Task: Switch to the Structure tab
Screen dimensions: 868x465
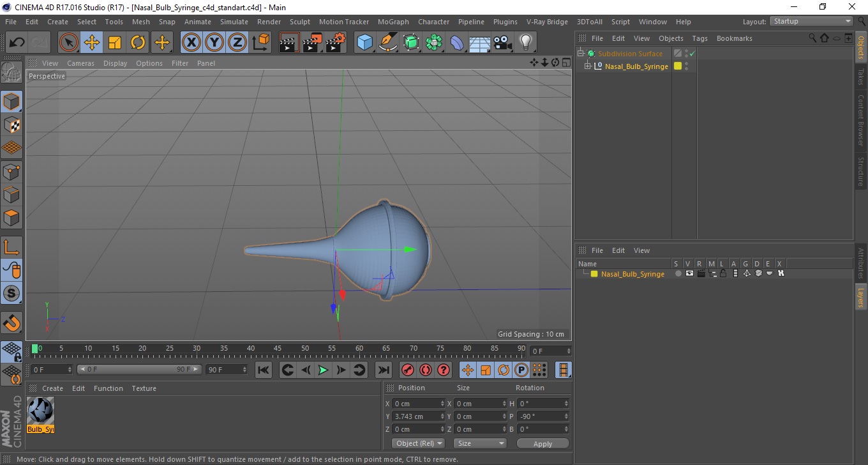Action: point(861,171)
